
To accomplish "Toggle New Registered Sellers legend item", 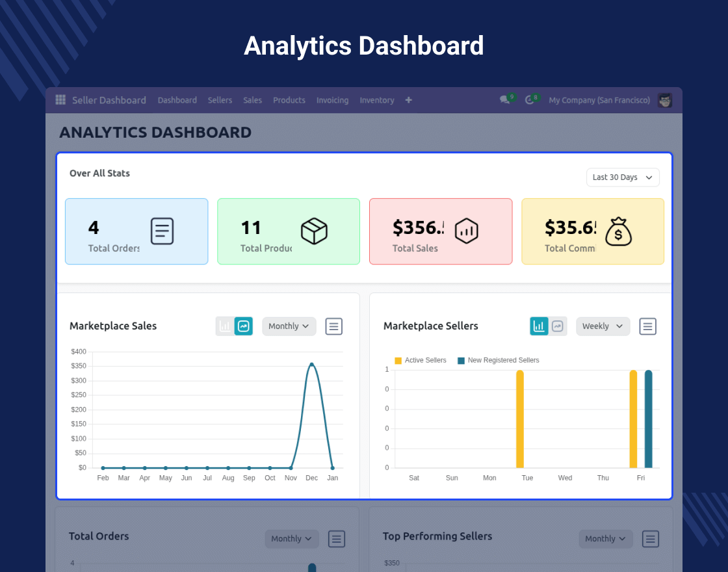I will tap(498, 360).
